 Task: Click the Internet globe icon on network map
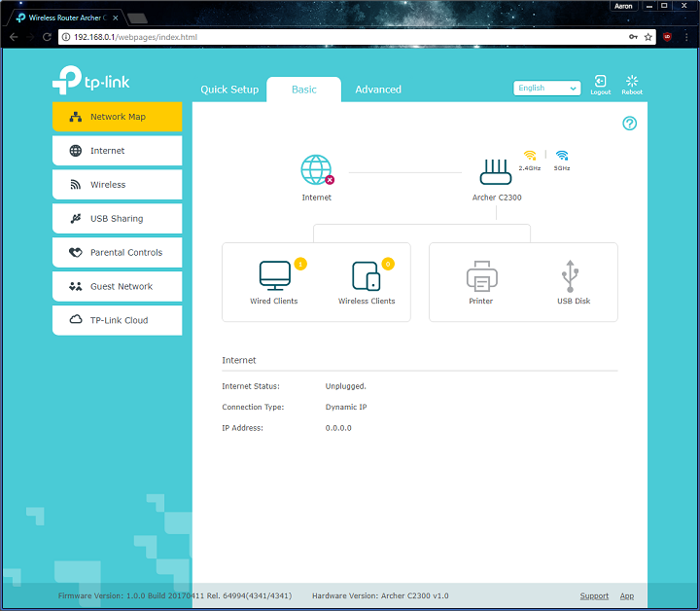click(x=316, y=170)
